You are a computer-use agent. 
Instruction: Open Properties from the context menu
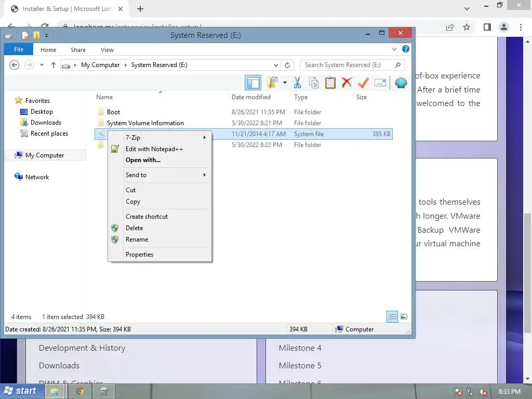tap(160, 255)
